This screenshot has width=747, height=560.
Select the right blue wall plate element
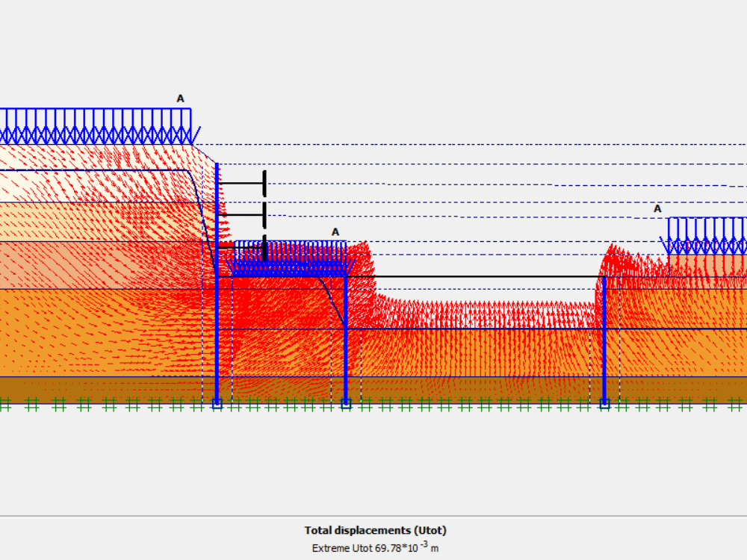click(x=604, y=343)
